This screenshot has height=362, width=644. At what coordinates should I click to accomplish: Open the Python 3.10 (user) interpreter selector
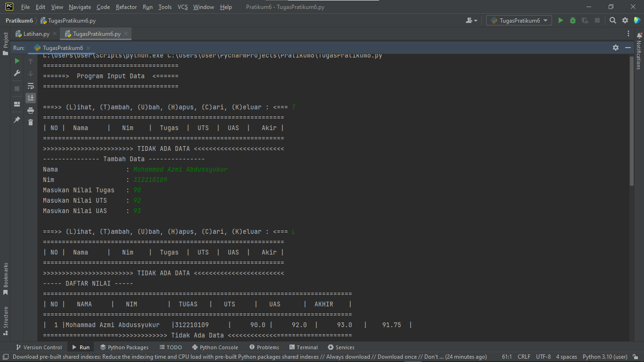[605, 357]
